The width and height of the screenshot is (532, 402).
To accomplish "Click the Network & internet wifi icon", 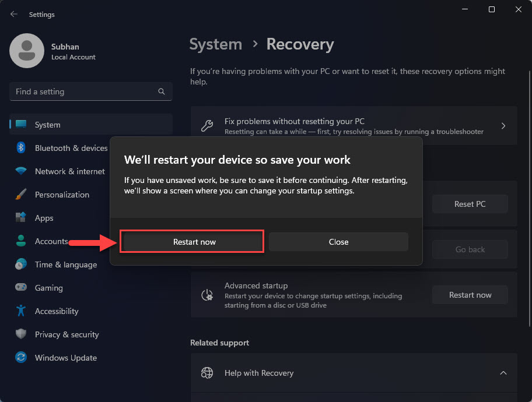I will point(21,171).
